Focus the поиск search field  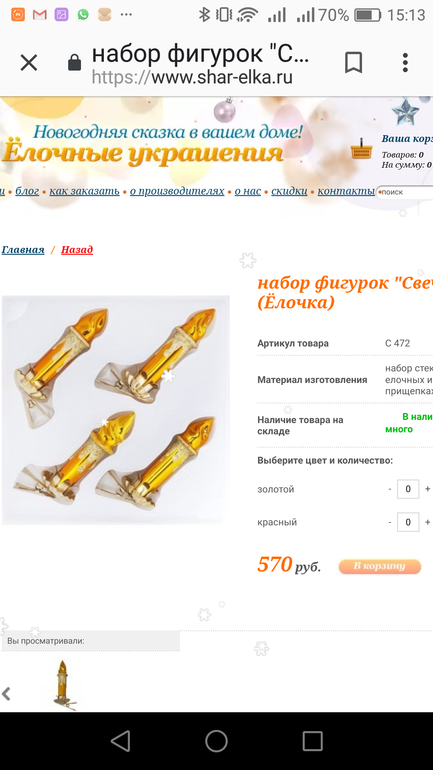(x=406, y=192)
